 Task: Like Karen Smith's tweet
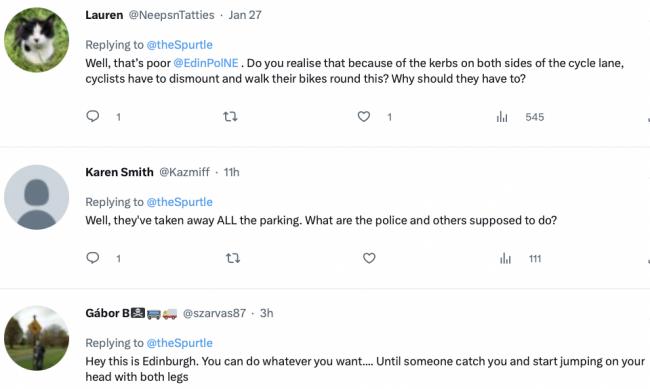tap(369, 258)
